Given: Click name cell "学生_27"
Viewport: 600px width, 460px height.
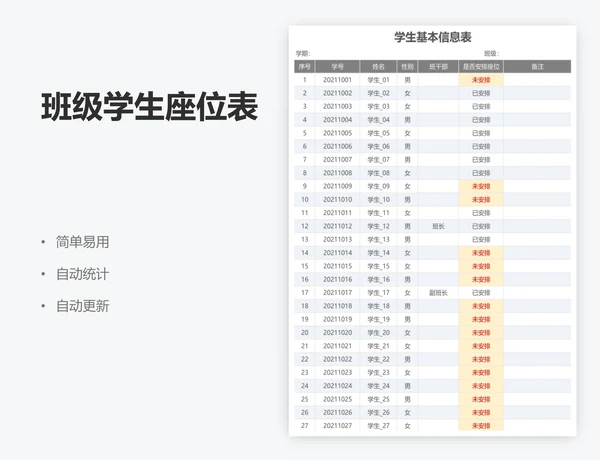Looking at the screenshot, I should pyautogui.click(x=378, y=426).
